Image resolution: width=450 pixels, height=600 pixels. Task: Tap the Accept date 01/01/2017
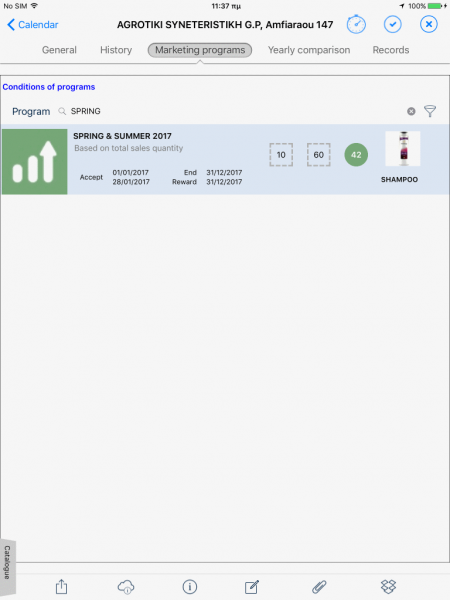pos(130,173)
